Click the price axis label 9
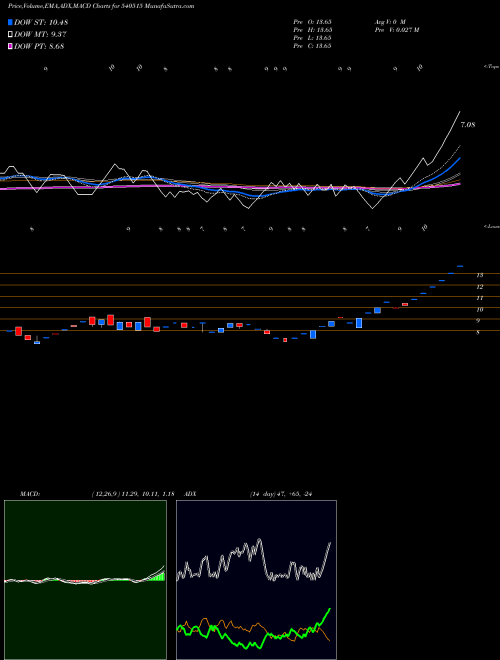 (x=478, y=321)
